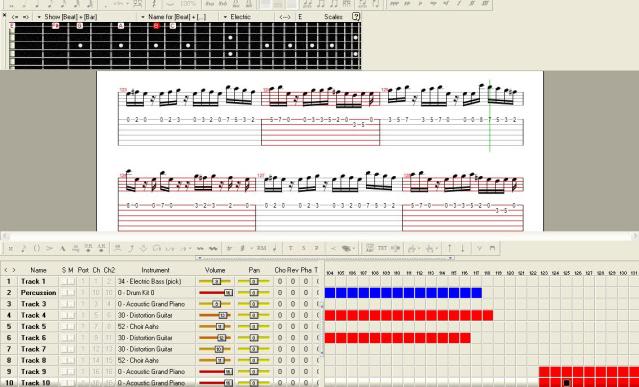Click the 'v' downstroke icon
639x387 pixels.
tap(479, 248)
